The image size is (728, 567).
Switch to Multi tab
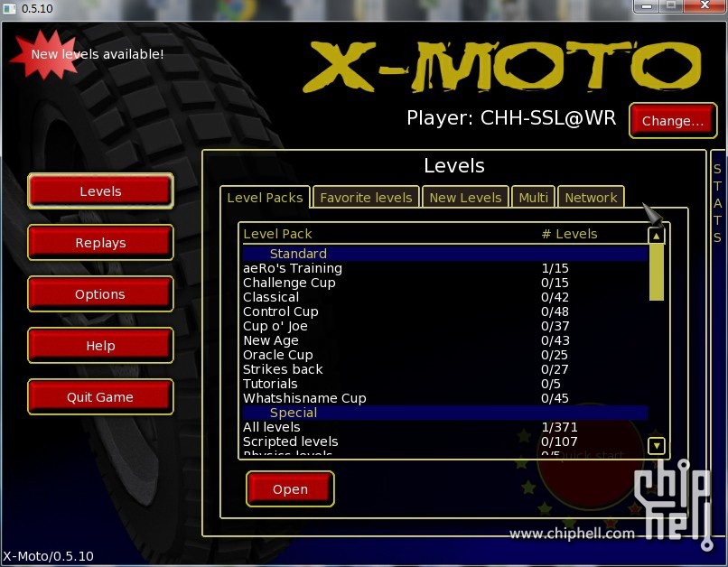533,198
